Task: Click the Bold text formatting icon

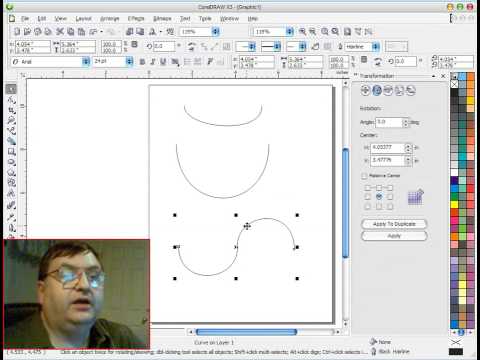Action: coord(142,62)
